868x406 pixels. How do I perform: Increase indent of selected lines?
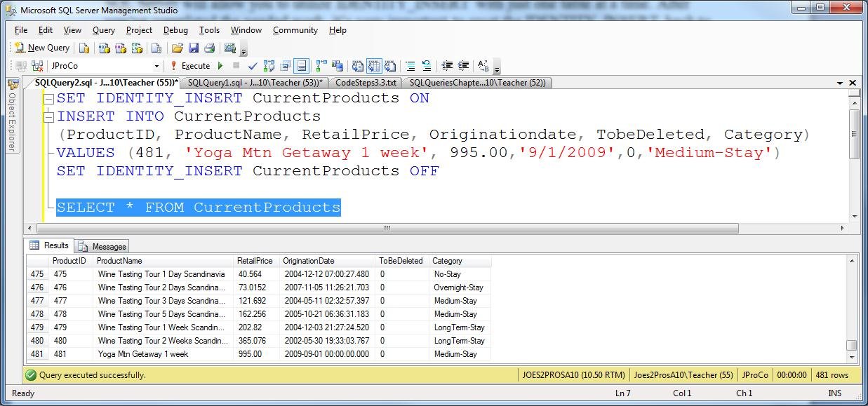[463, 66]
